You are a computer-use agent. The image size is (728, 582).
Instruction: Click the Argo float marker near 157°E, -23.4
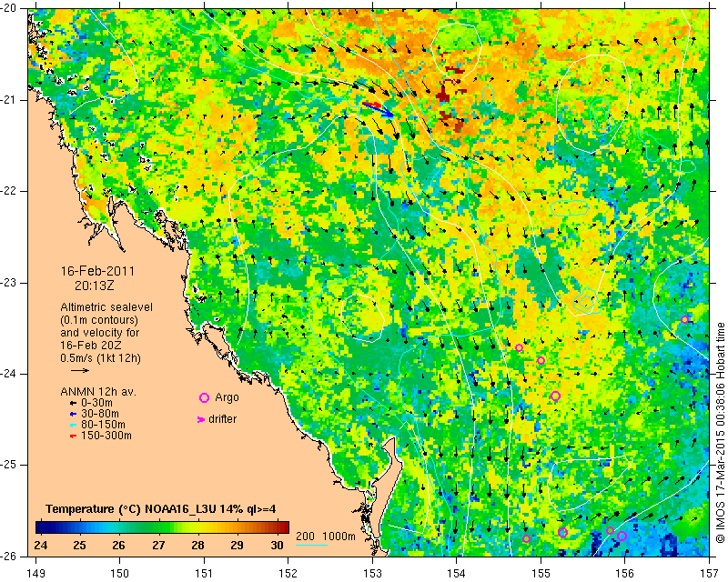click(x=684, y=319)
